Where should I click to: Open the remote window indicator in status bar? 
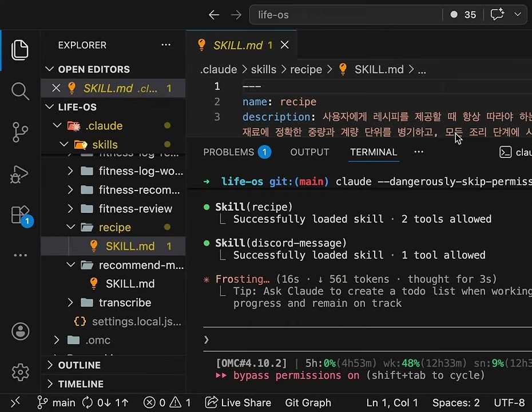pos(15,402)
